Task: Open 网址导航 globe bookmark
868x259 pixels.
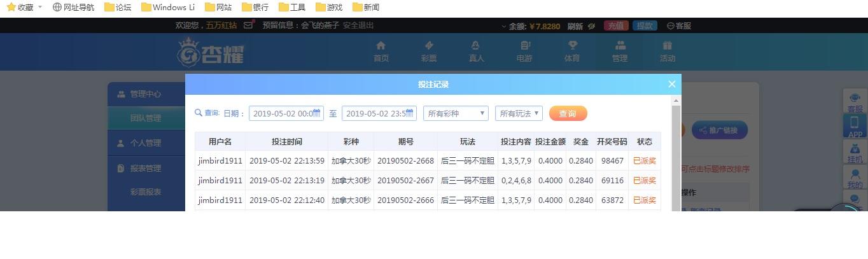Action: [x=73, y=7]
